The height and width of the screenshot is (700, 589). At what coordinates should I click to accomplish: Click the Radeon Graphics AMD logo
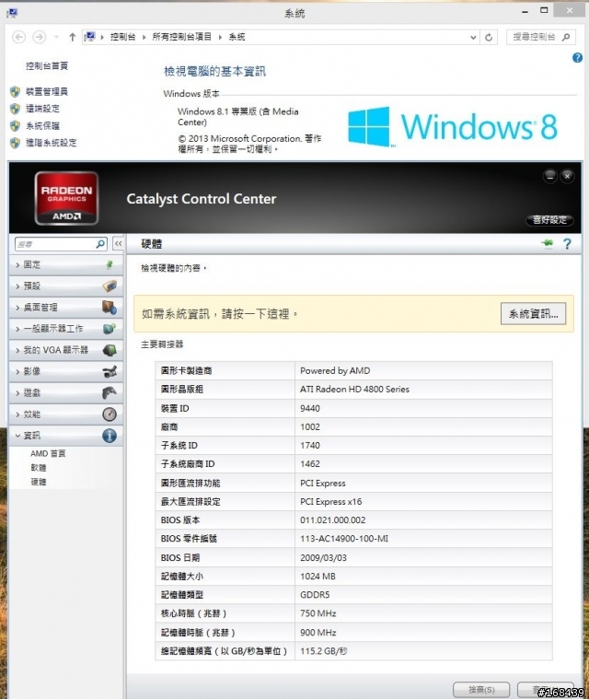(66, 198)
